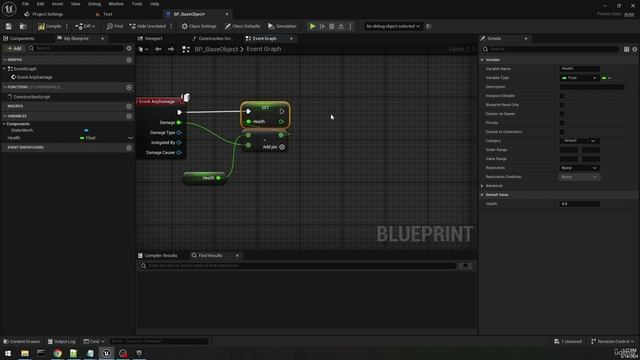Open the File menu

point(25,4)
